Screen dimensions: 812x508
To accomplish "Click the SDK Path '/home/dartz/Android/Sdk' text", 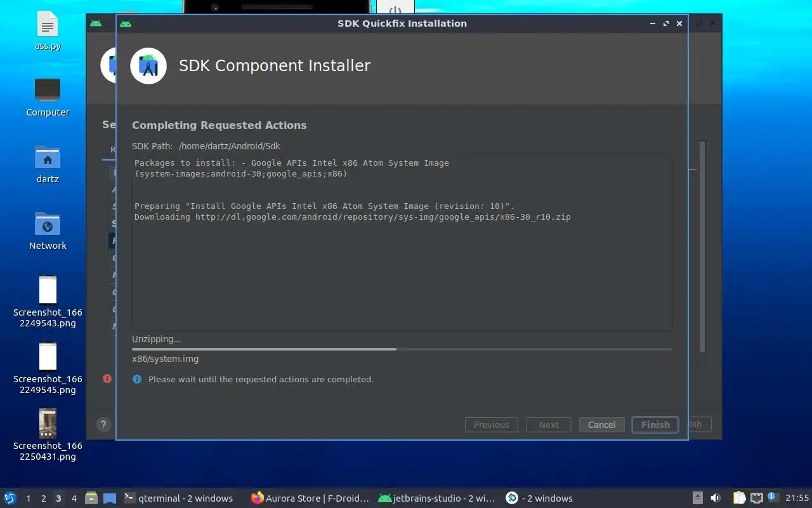I will tap(229, 146).
